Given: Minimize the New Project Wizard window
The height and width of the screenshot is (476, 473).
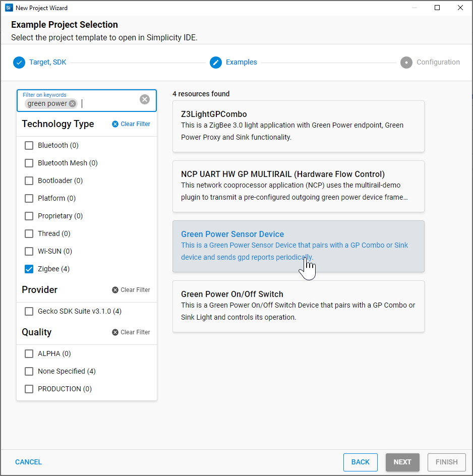Looking at the screenshot, I should click(414, 8).
